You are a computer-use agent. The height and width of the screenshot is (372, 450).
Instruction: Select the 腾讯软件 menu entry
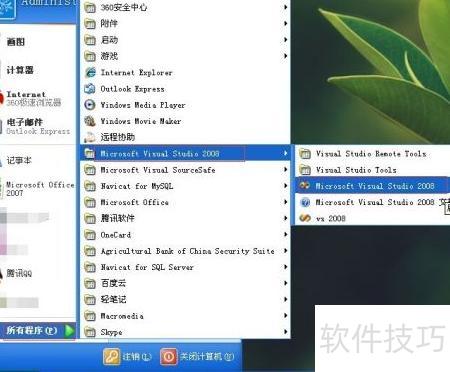click(185, 218)
